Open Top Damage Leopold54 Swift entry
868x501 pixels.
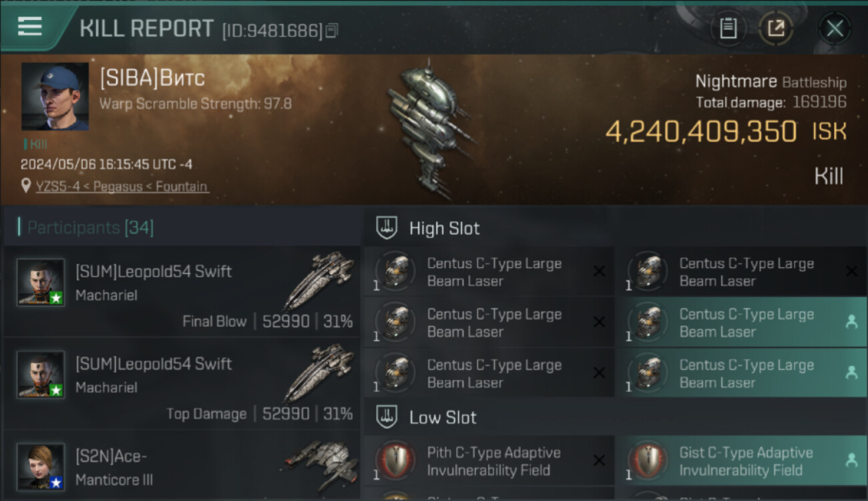tap(182, 383)
